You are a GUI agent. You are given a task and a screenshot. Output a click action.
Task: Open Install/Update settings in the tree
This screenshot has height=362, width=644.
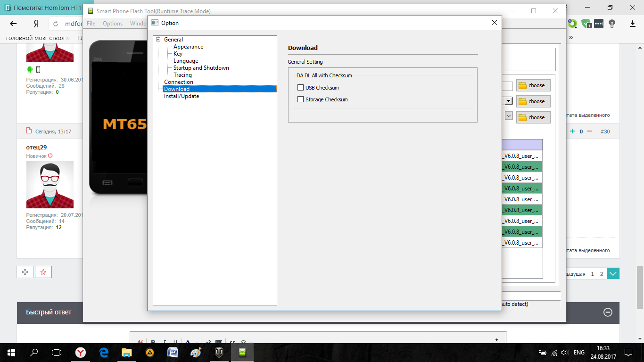coord(182,96)
